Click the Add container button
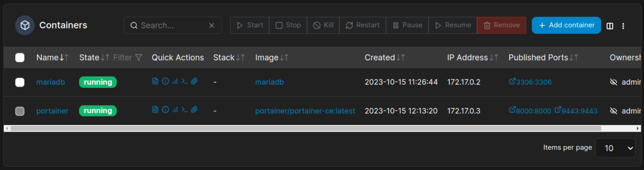This screenshot has height=170, width=644. 566,25
